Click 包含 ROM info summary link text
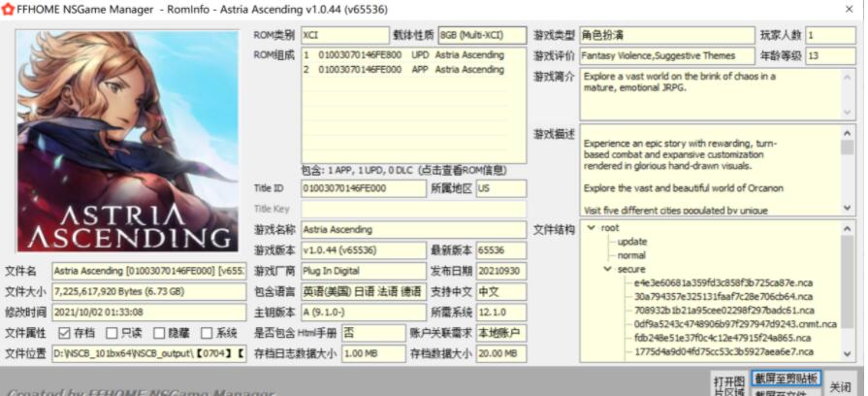Image resolution: width=868 pixels, height=396 pixels. click(x=403, y=171)
